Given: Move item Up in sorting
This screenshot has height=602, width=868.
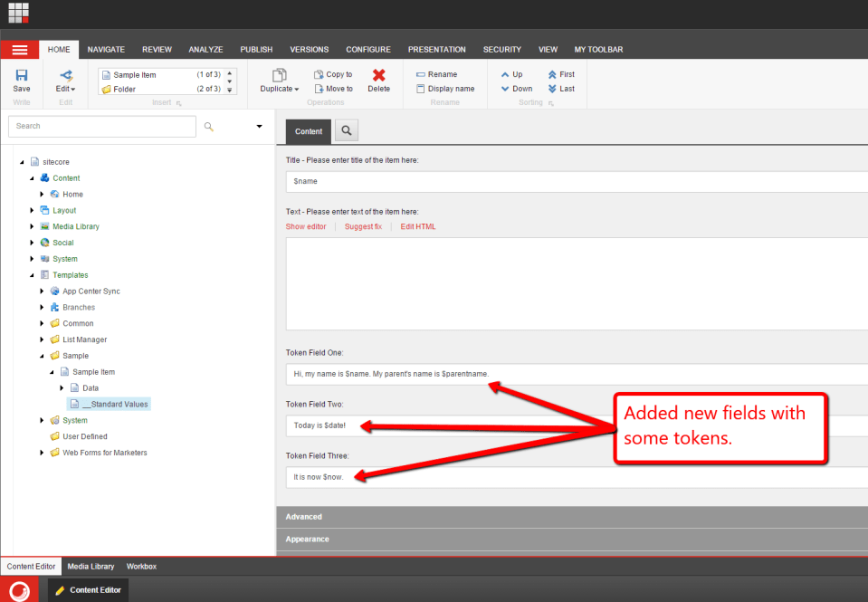Looking at the screenshot, I should click(511, 74).
